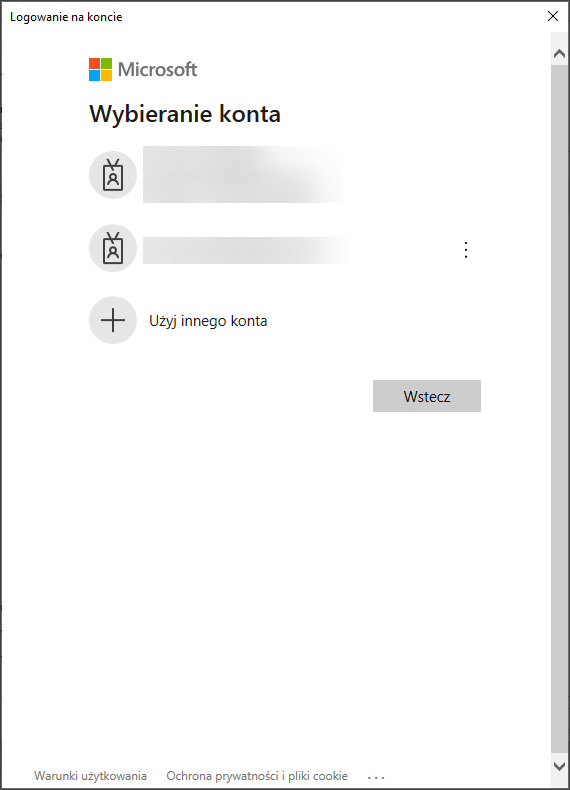Select the first account badge icon
The height and width of the screenshot is (790, 570).
coord(113,175)
